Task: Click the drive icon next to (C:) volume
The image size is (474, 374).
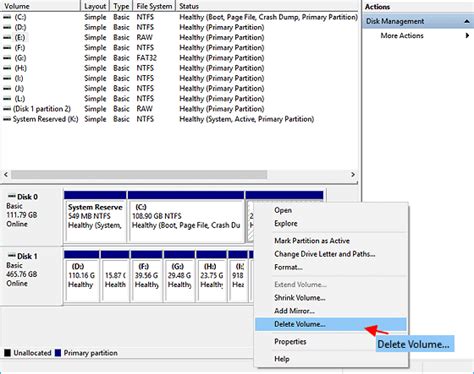Action: pyautogui.click(x=7, y=17)
